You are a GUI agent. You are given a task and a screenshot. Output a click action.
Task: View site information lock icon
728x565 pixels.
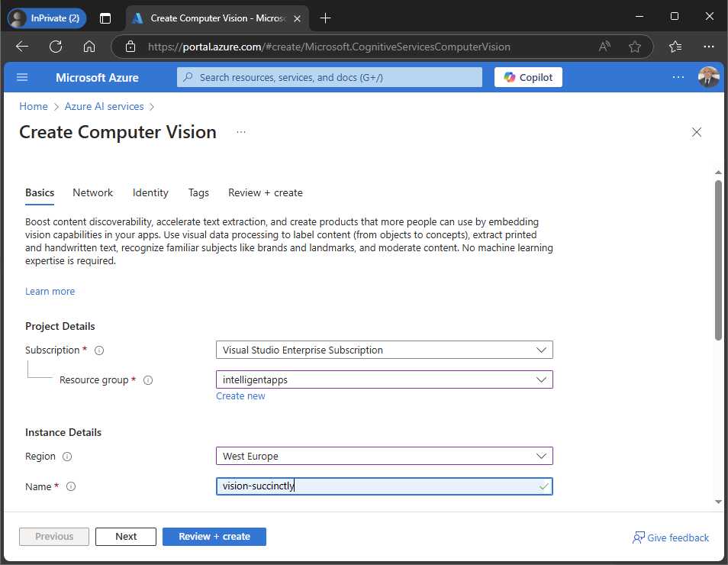[130, 47]
